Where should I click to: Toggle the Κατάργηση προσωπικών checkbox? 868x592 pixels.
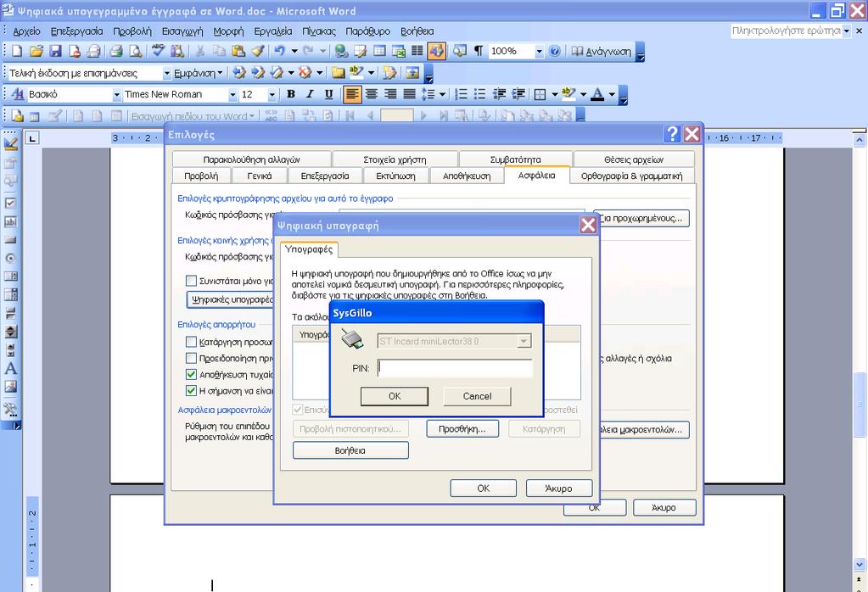coord(191,342)
